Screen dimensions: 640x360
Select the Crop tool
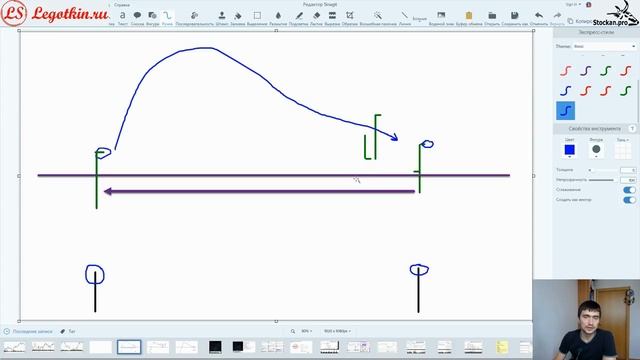(350, 18)
